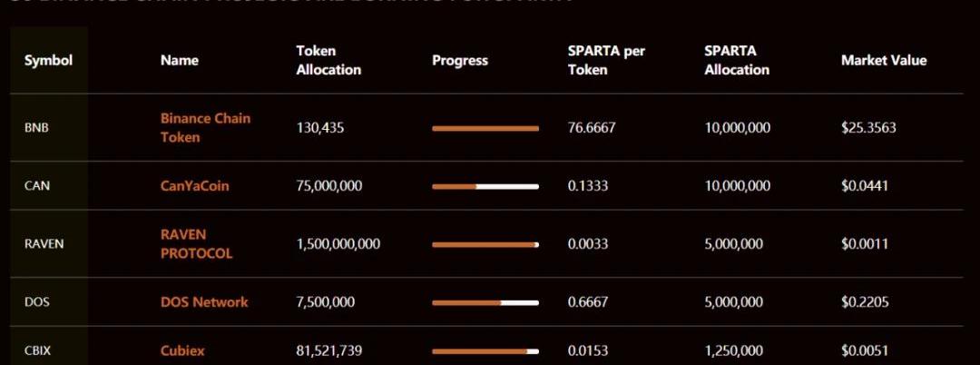Click the CanYaCoin token link
The height and width of the screenshot is (365, 980).
194,186
